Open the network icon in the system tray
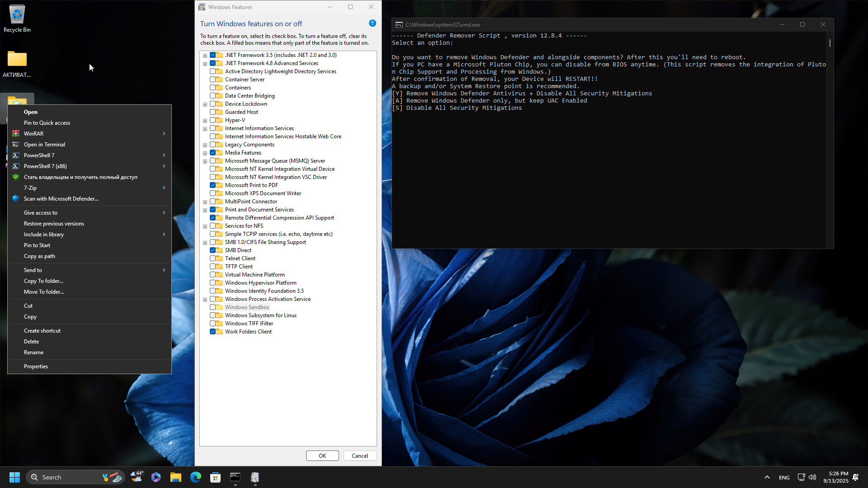Viewport: 868px width, 488px height. click(801, 477)
